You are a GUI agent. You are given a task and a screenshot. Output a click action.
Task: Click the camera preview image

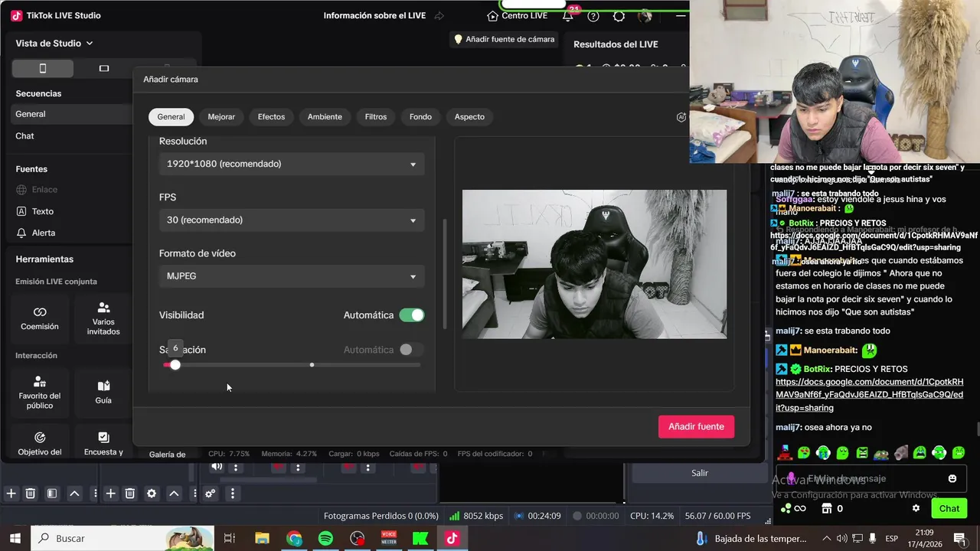pyautogui.click(x=594, y=264)
